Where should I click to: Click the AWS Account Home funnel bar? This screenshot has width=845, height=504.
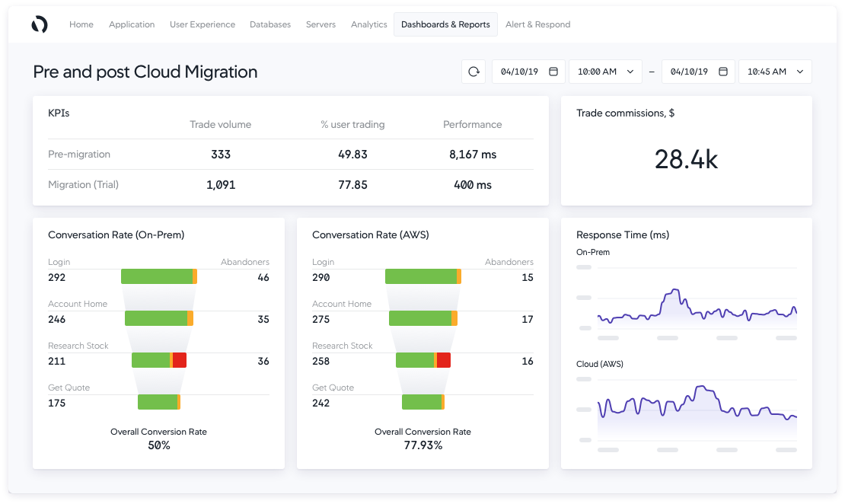click(x=423, y=318)
